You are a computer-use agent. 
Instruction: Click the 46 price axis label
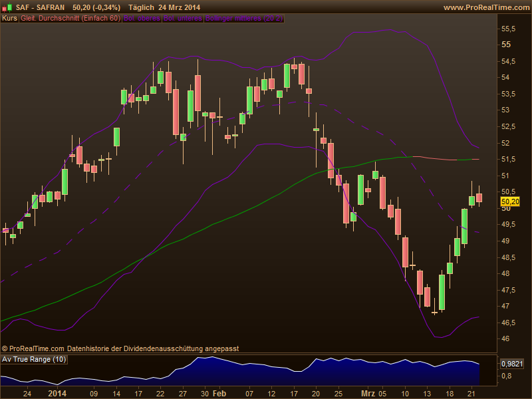505,338
